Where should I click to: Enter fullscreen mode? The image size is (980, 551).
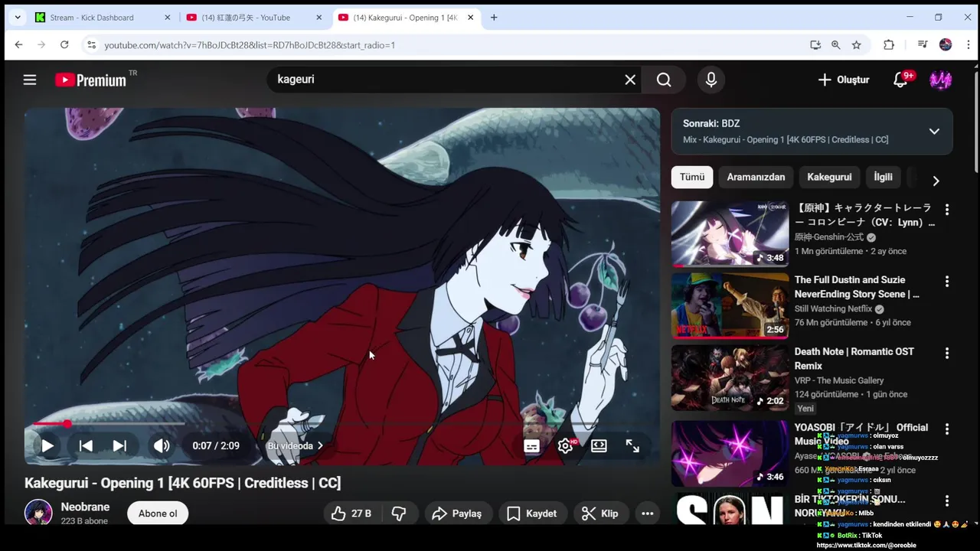[632, 445]
